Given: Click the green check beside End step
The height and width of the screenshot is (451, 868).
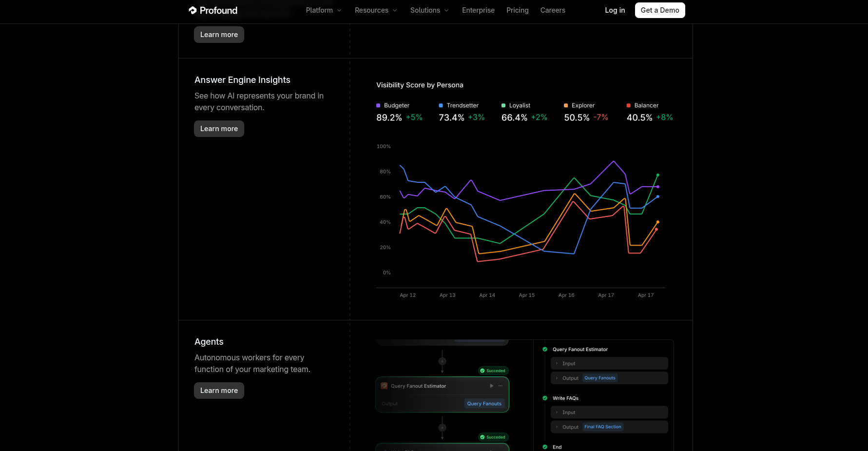Looking at the screenshot, I should (545, 447).
